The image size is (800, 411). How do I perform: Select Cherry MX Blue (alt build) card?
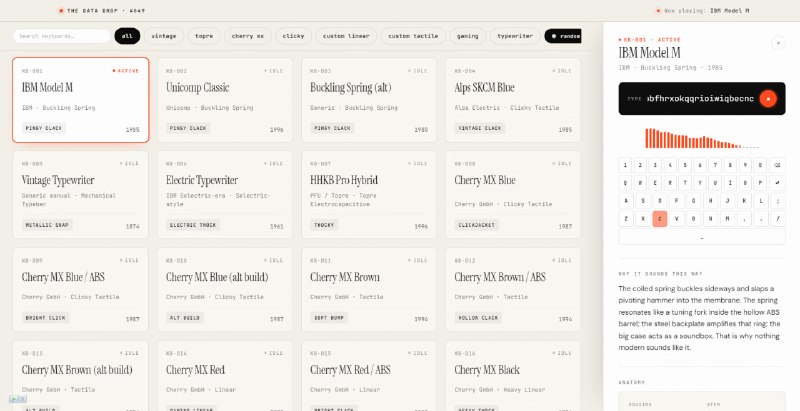tap(225, 290)
